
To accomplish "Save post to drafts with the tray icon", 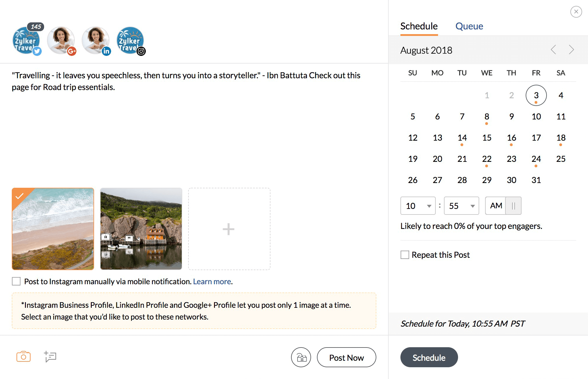I will 301,357.
